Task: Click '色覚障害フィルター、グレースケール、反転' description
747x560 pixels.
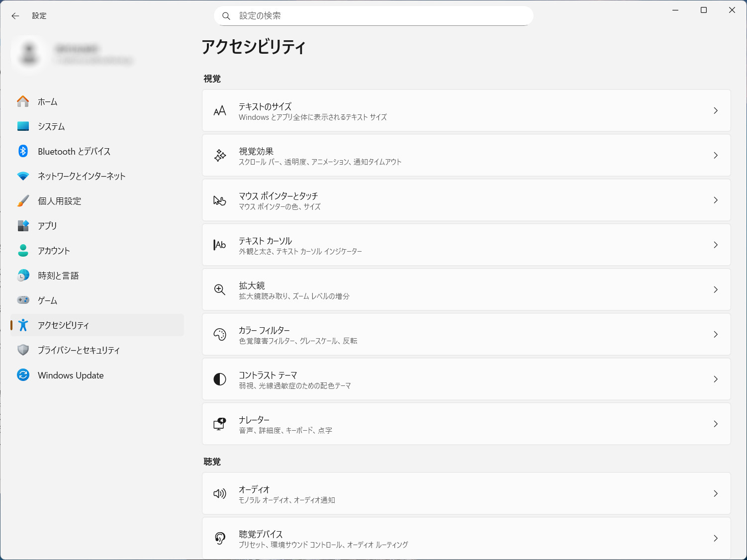Action: click(298, 341)
